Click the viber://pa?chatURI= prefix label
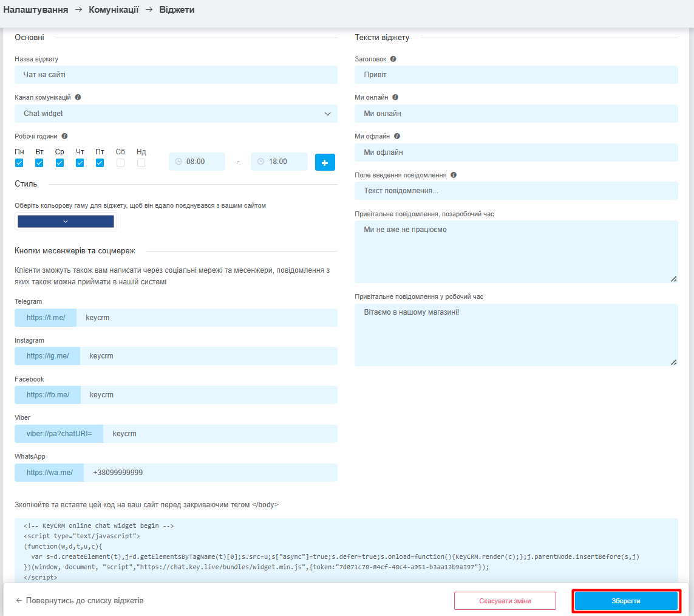 [x=59, y=434]
